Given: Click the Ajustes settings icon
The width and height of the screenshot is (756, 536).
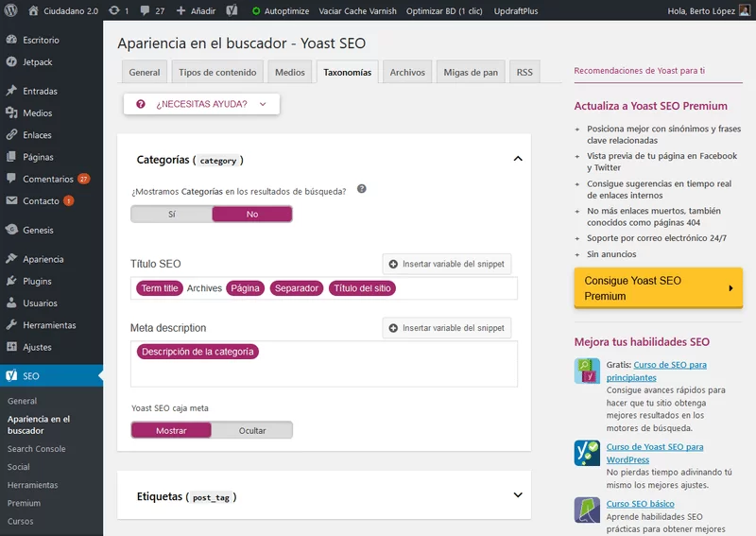Looking at the screenshot, I should [11, 346].
